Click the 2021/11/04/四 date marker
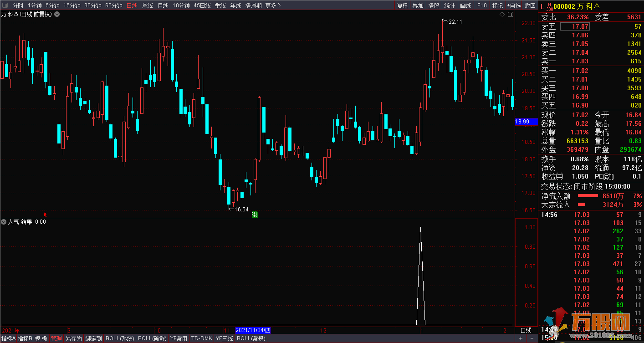 [x=253, y=330]
